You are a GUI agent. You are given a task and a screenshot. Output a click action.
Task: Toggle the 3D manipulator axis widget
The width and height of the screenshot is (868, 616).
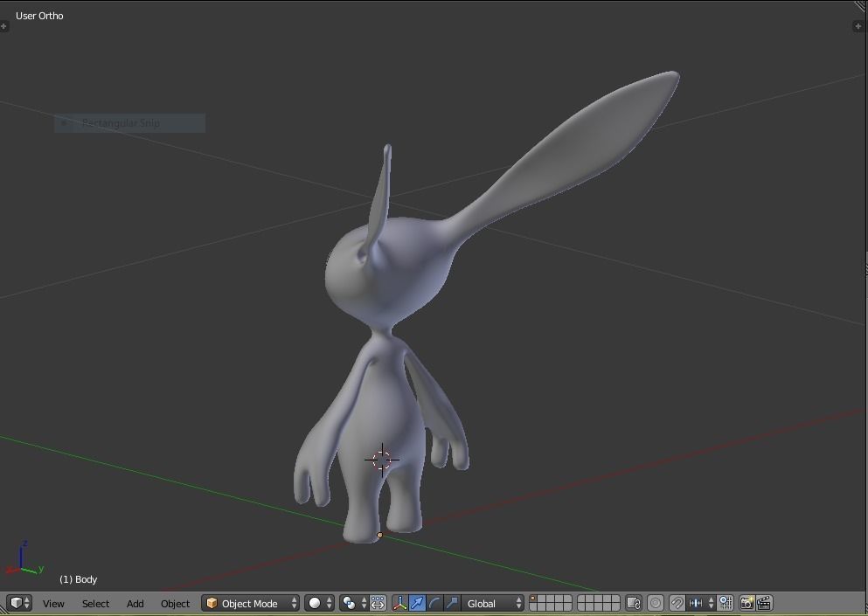tap(399, 603)
